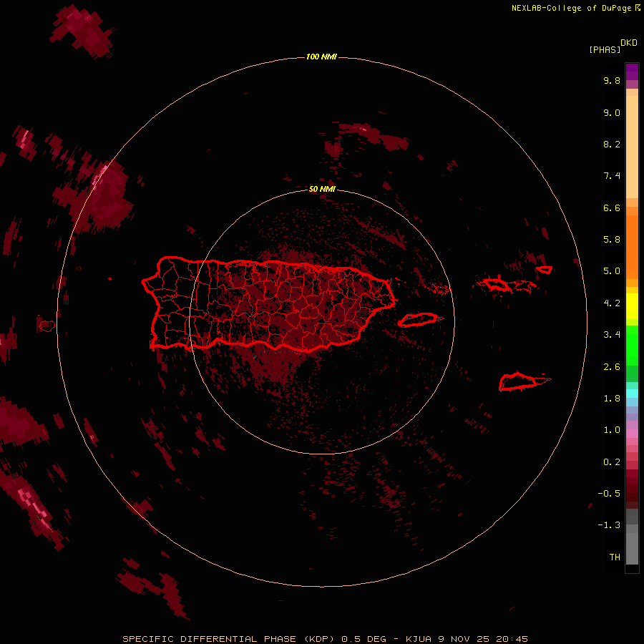This screenshot has width=644, height=644.
Task: Click the 9.0 scale value
Action: (612, 112)
